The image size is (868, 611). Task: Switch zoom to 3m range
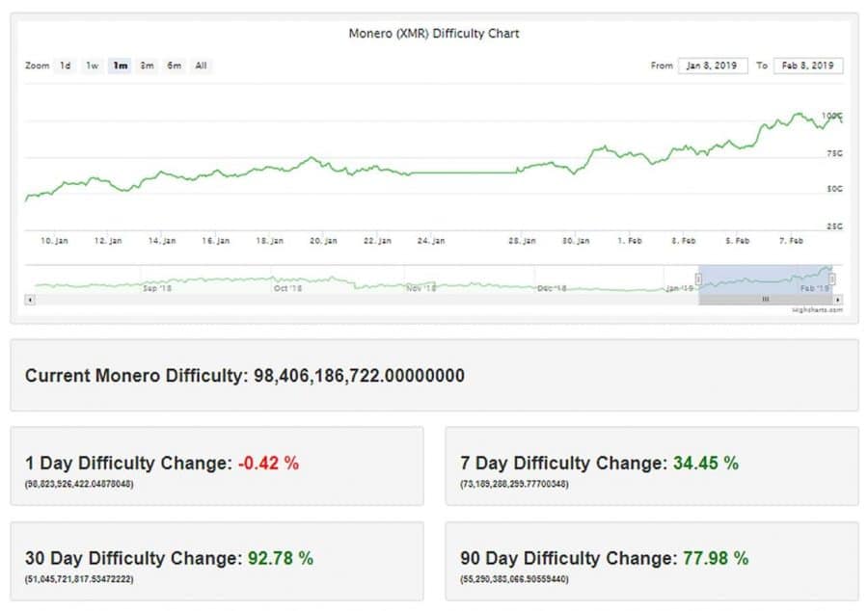pos(147,66)
